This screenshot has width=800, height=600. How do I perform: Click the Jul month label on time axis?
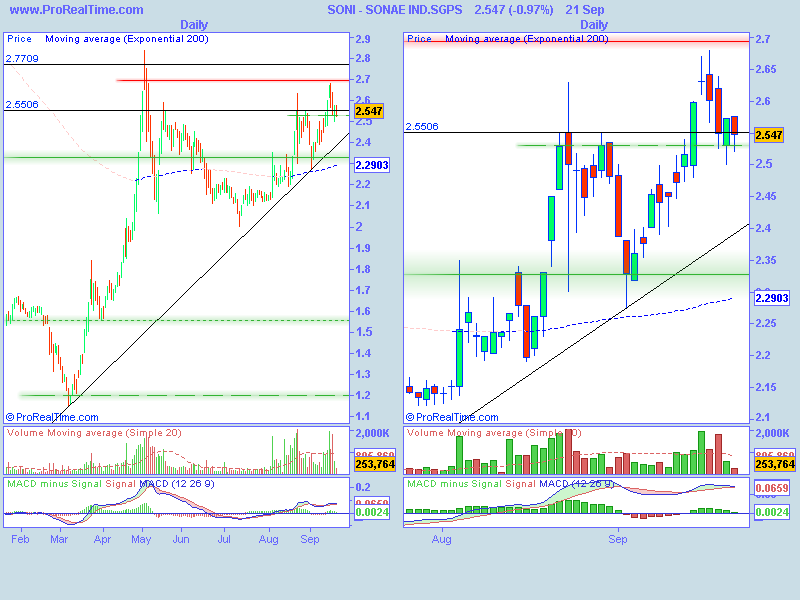coord(224,539)
